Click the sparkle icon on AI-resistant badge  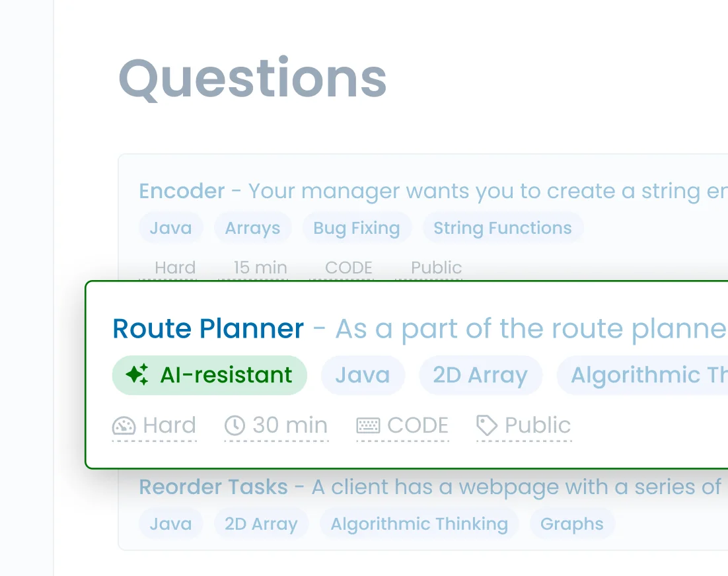pos(136,375)
